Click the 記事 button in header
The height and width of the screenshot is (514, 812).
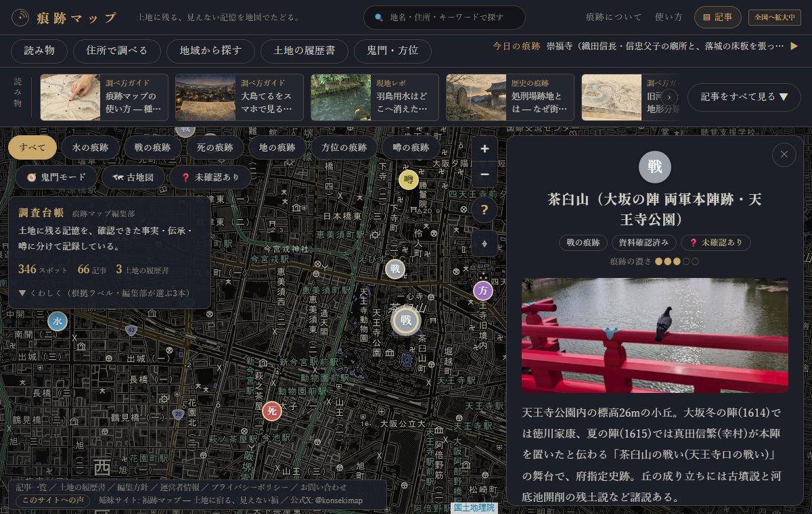coord(717,17)
